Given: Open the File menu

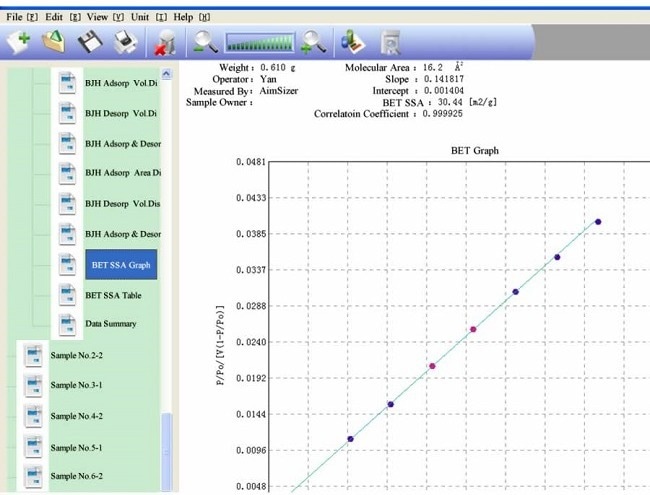Looking at the screenshot, I should (x=22, y=17).
